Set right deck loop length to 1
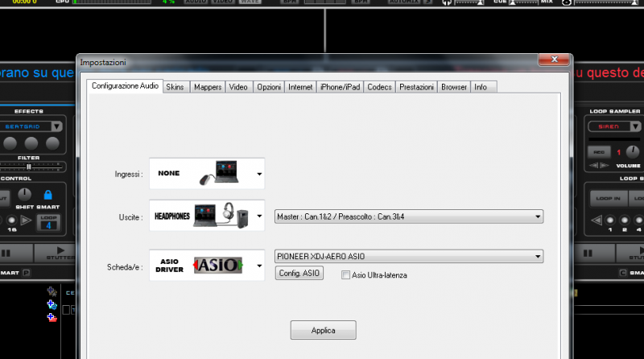The height and width of the screenshot is (359, 644). (x=610, y=221)
